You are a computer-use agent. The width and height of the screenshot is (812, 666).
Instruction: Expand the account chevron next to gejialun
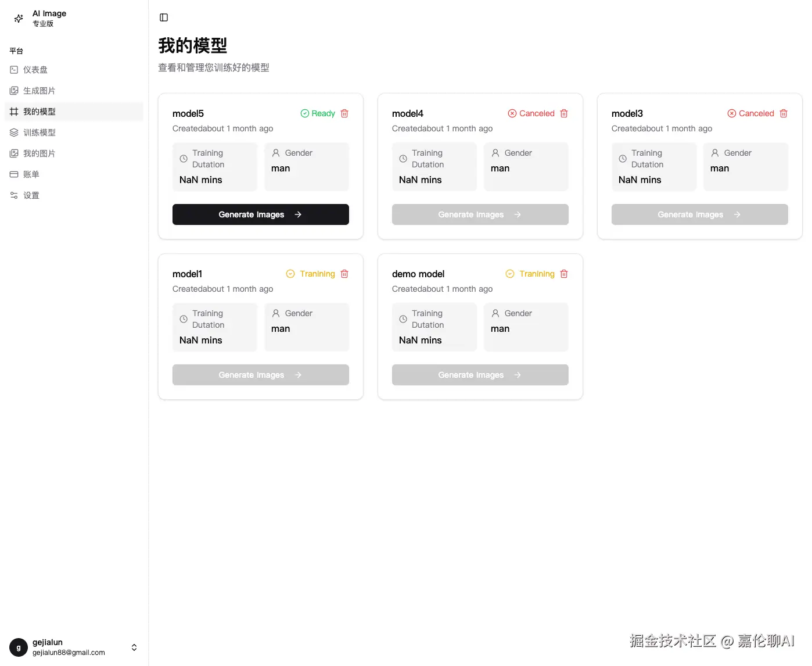click(x=134, y=647)
